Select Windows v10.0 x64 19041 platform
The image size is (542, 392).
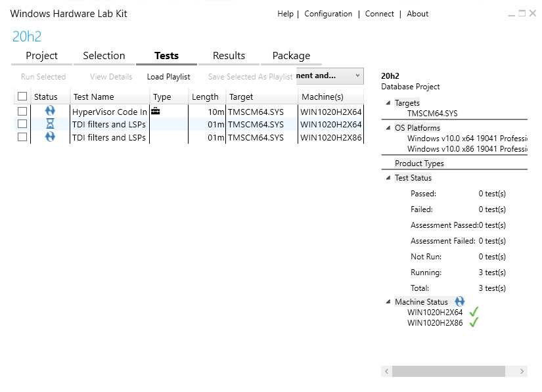467,138
